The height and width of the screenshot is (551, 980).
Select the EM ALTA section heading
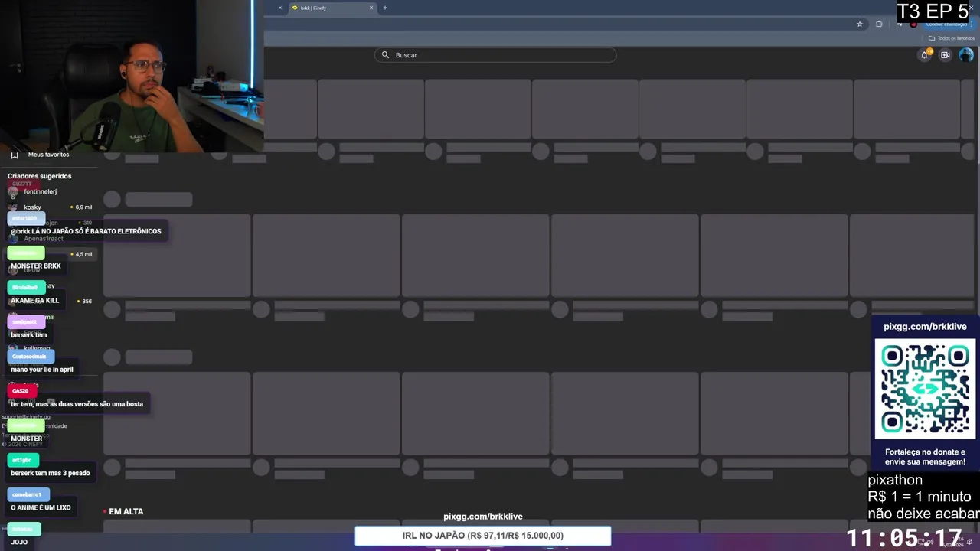[x=126, y=511]
